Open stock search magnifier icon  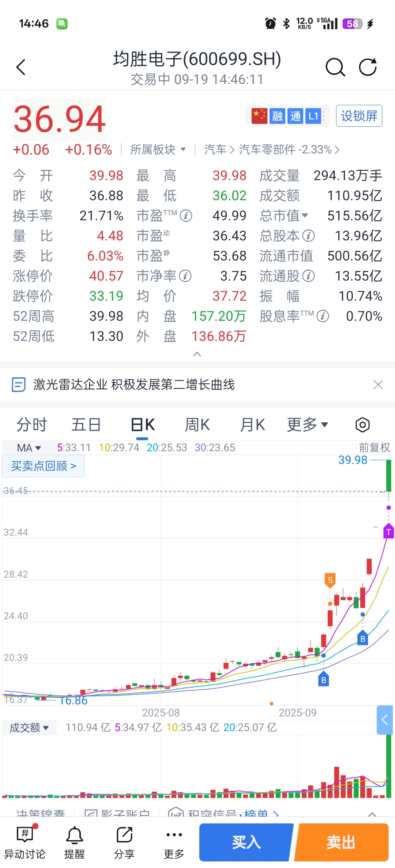(x=335, y=67)
